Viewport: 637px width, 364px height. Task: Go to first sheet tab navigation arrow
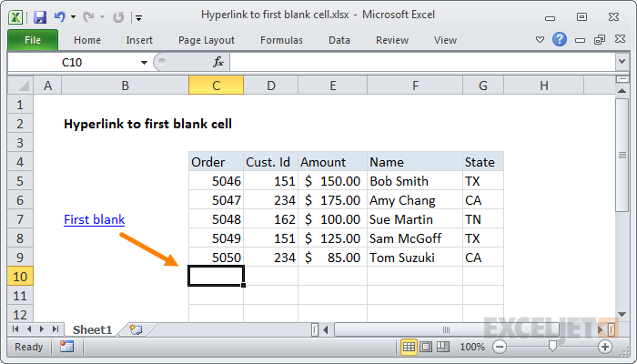pyautogui.click(x=15, y=329)
